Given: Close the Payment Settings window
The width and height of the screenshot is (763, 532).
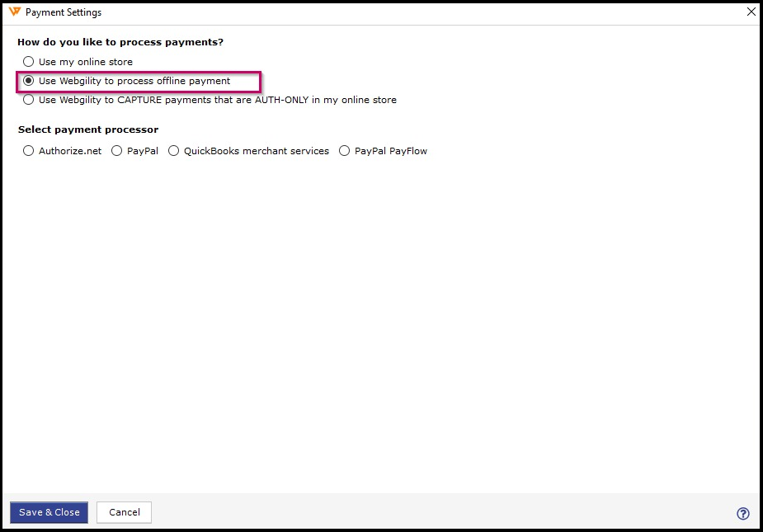Looking at the screenshot, I should click(x=751, y=12).
